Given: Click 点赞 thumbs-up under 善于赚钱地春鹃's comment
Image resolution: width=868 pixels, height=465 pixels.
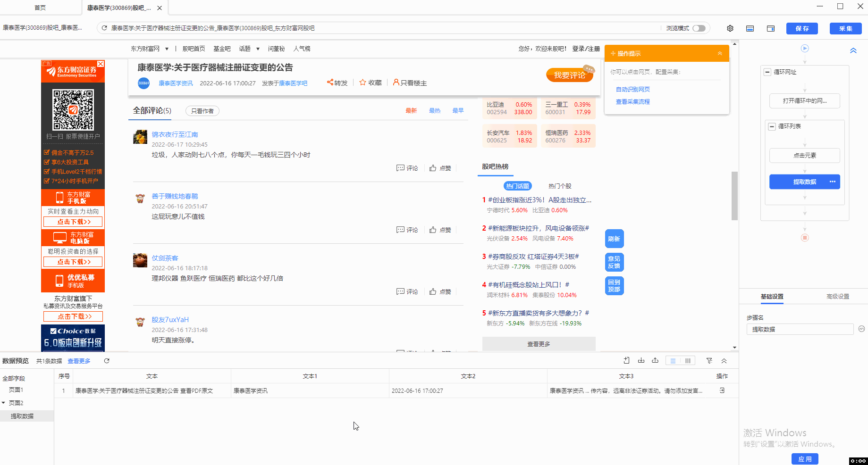Looking at the screenshot, I should click(433, 230).
